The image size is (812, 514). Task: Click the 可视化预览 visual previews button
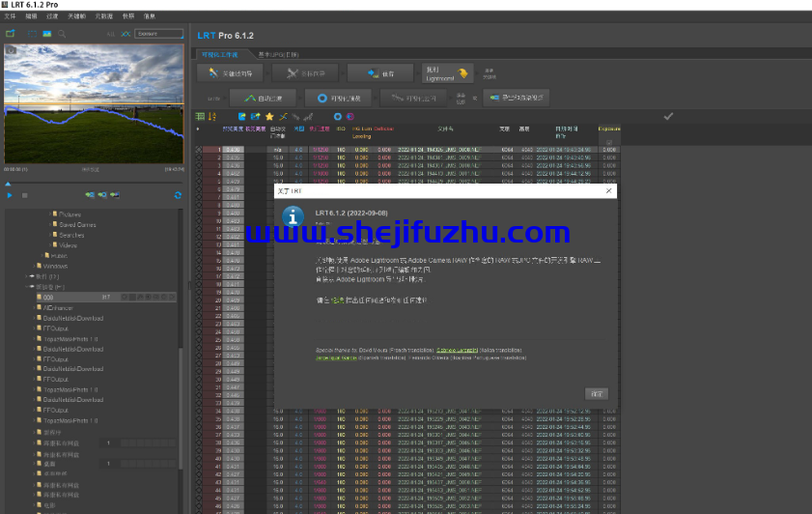[x=338, y=98]
